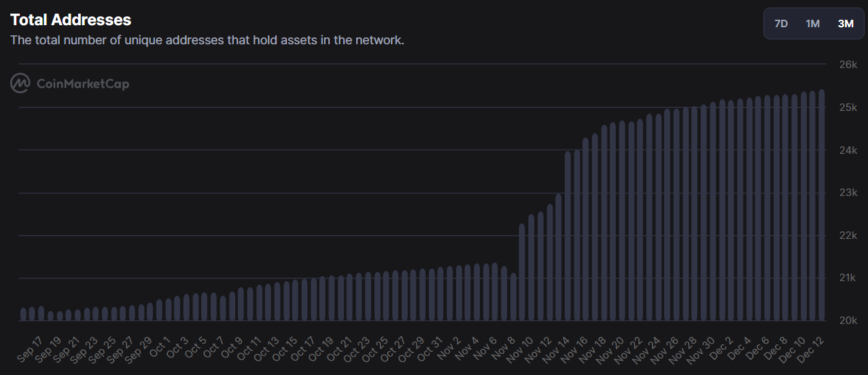Screen dimensions: 868x375
Task: Click the 21k y-axis label
Action: tap(848, 278)
